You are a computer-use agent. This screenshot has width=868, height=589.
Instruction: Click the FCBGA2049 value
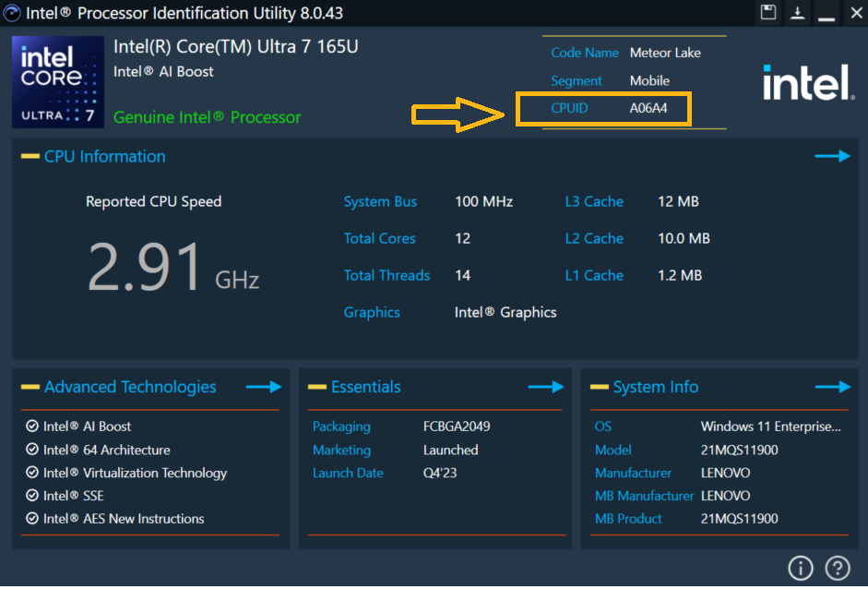(457, 427)
